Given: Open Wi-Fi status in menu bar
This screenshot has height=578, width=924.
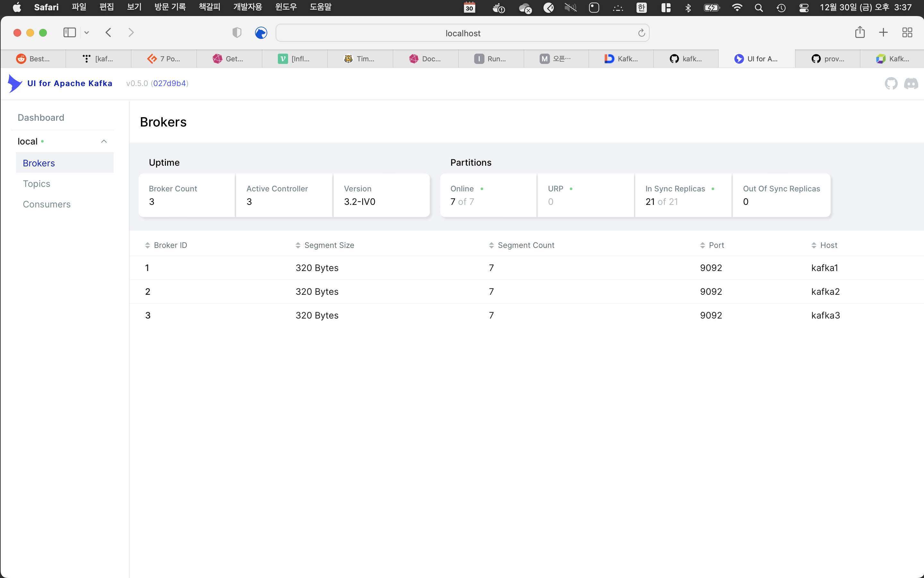Looking at the screenshot, I should coord(737,8).
